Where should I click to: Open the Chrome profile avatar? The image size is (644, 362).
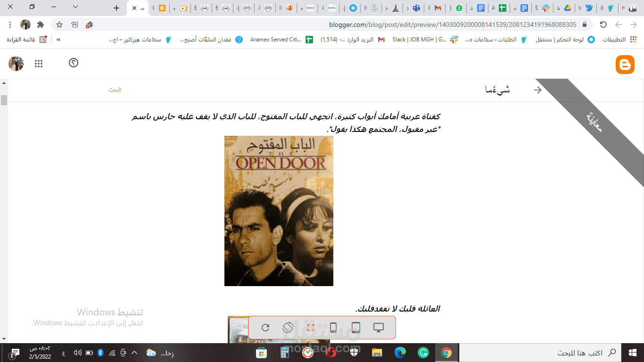click(x=25, y=25)
